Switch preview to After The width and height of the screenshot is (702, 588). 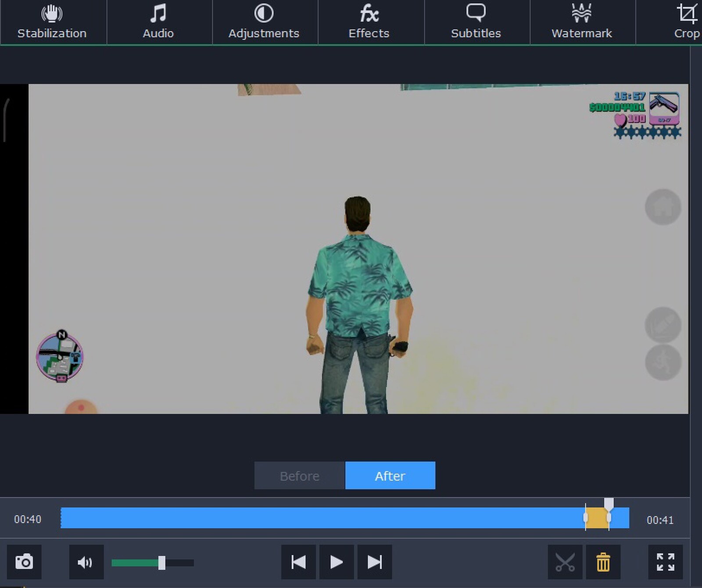click(x=390, y=475)
